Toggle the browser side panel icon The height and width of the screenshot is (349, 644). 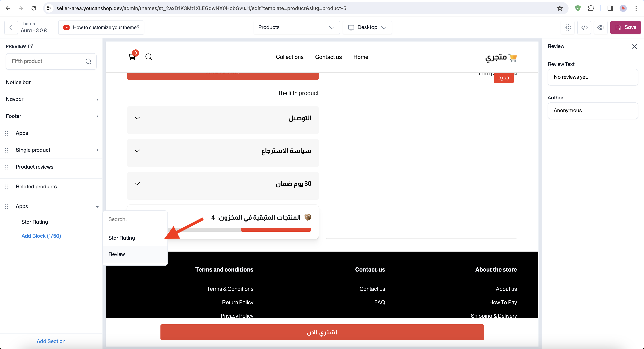610,8
